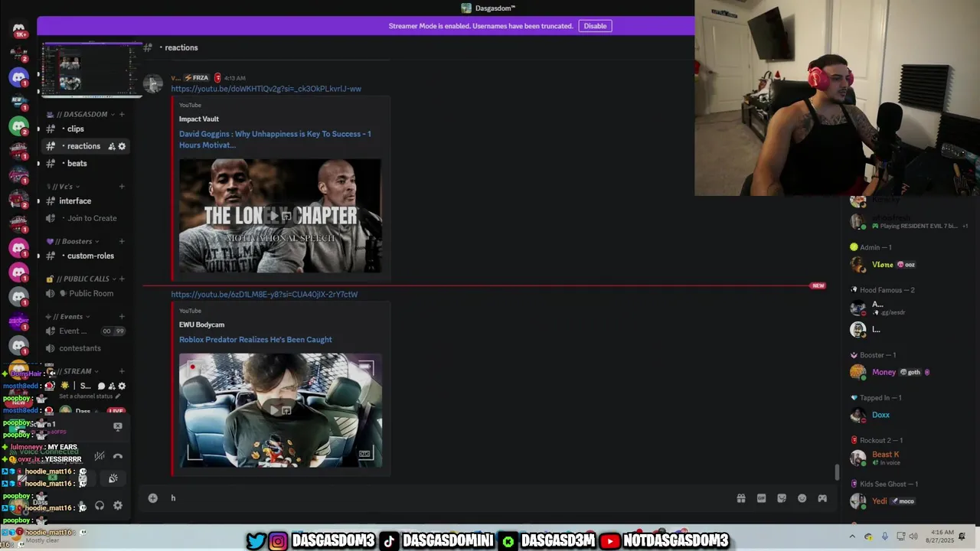Join the Public Room voice channel
This screenshot has width=980, height=551.
[84, 293]
